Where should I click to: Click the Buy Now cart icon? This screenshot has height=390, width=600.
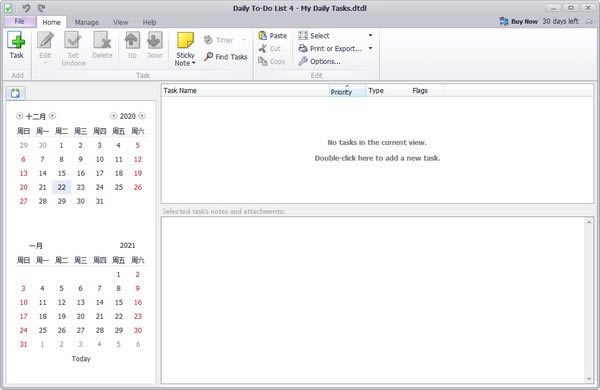pos(504,21)
